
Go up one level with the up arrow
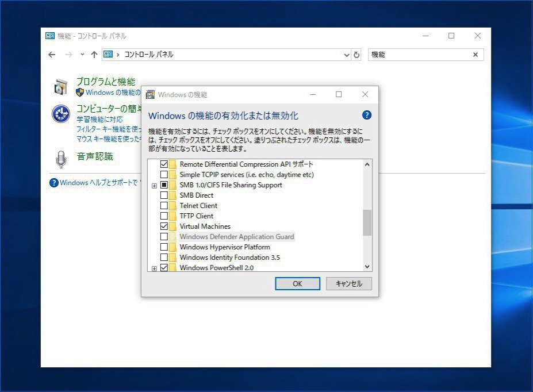94,55
